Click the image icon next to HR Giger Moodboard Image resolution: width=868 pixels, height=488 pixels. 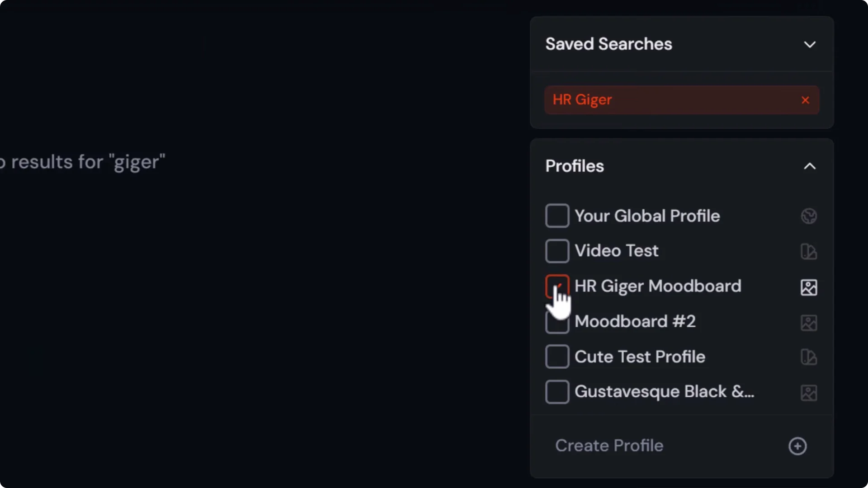pos(809,287)
